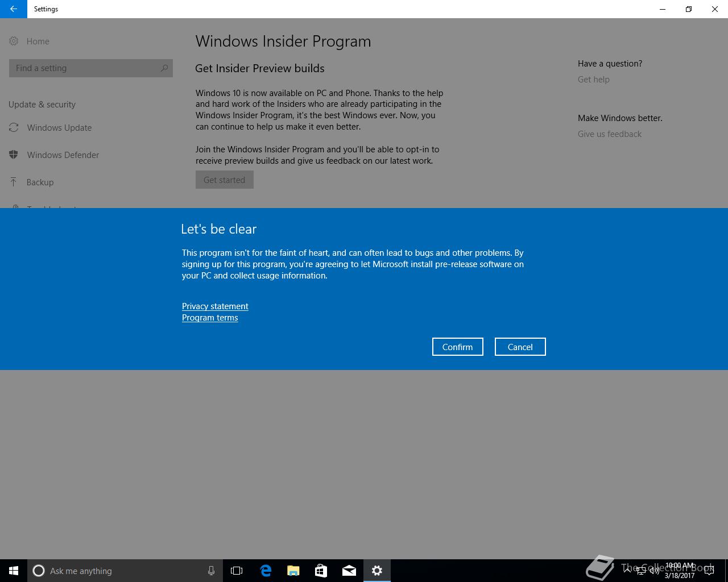Click the Windows Insider Program heading

click(x=283, y=41)
